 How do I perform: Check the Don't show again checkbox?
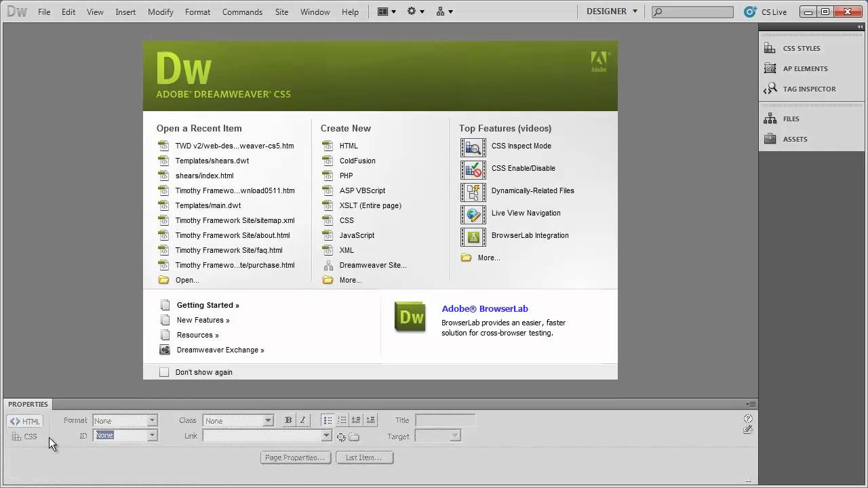tap(164, 372)
